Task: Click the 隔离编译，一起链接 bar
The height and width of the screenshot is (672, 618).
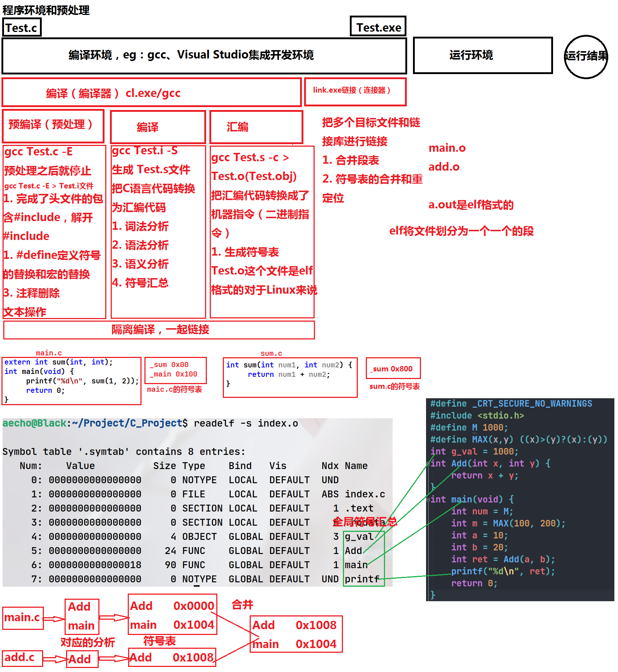Action: 159,330
